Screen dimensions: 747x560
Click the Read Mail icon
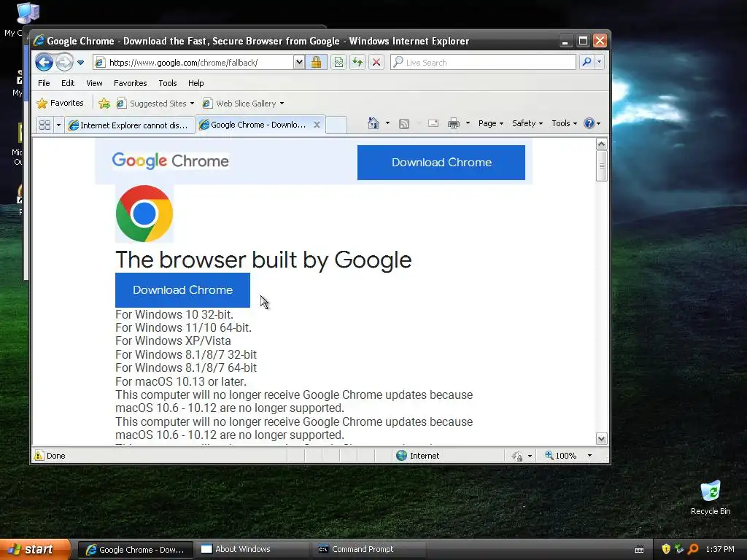(433, 123)
